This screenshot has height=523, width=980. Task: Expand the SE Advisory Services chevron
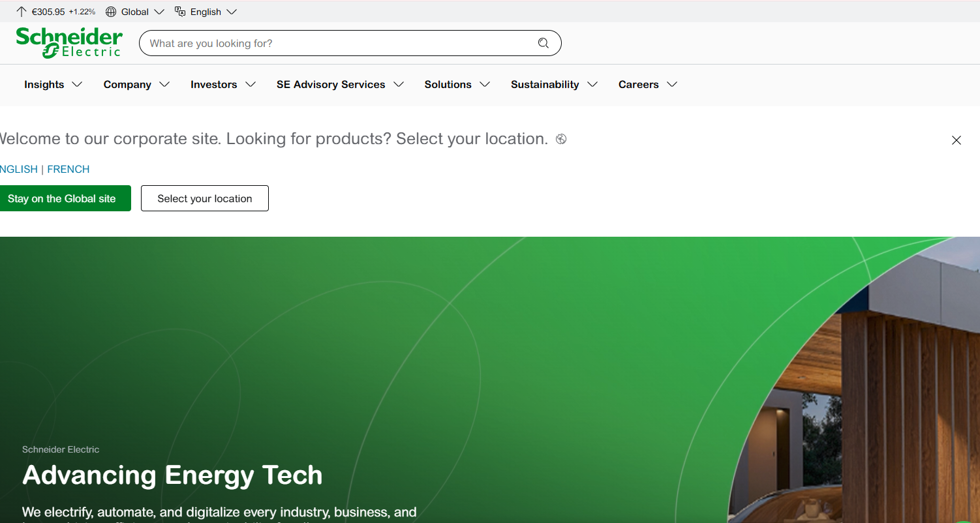(399, 85)
